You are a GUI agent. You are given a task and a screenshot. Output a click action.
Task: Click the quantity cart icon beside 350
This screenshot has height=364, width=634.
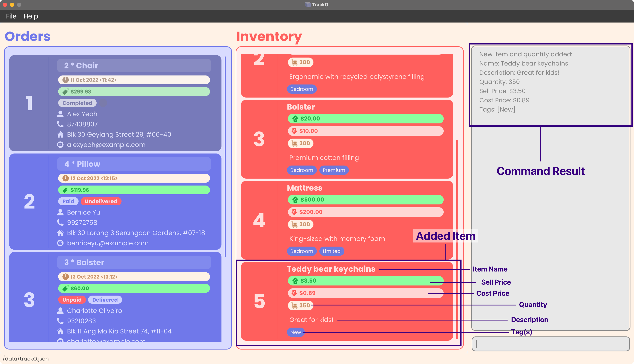click(x=295, y=305)
